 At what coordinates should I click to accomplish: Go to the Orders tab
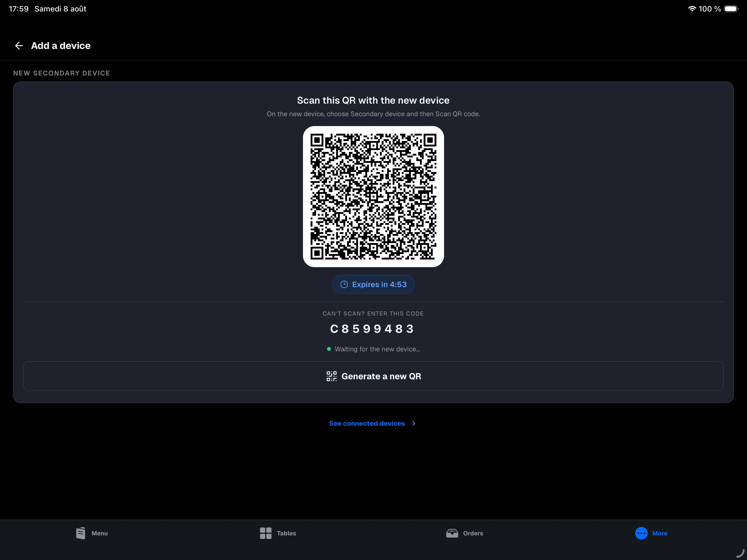tap(465, 533)
